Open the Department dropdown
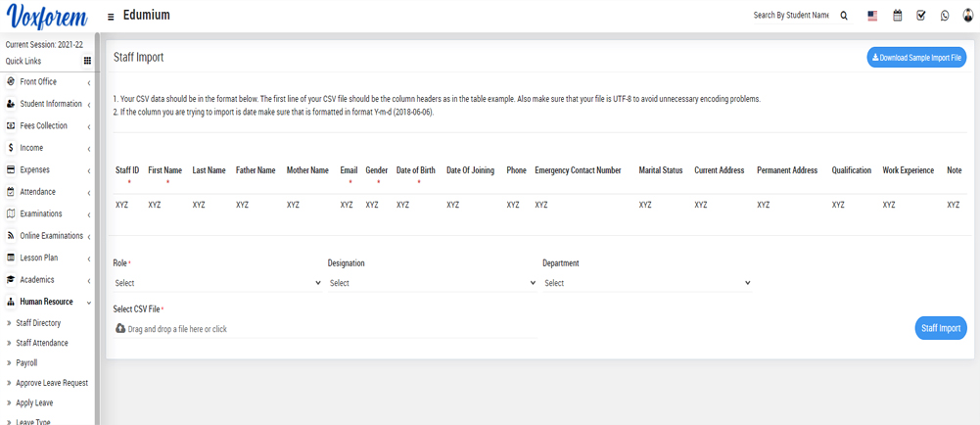The image size is (980, 425). coord(646,283)
